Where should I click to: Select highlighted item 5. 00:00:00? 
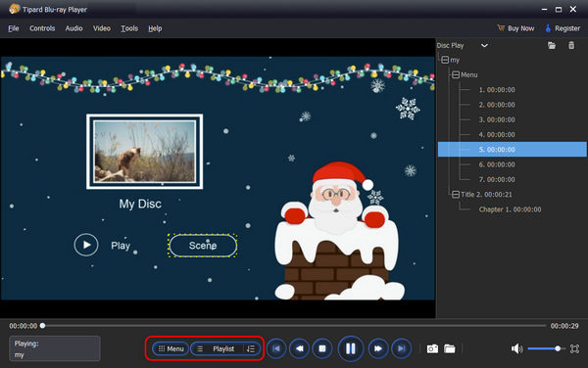click(x=512, y=150)
